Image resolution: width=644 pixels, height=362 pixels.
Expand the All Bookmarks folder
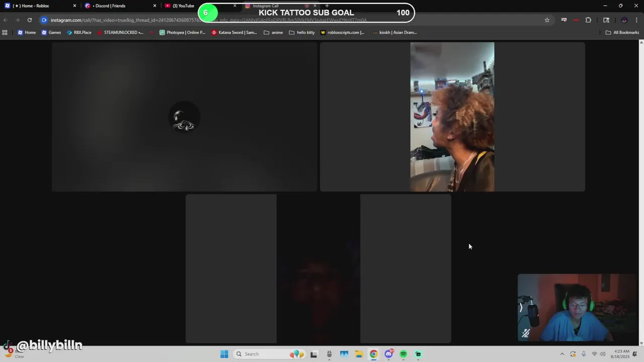point(622,33)
